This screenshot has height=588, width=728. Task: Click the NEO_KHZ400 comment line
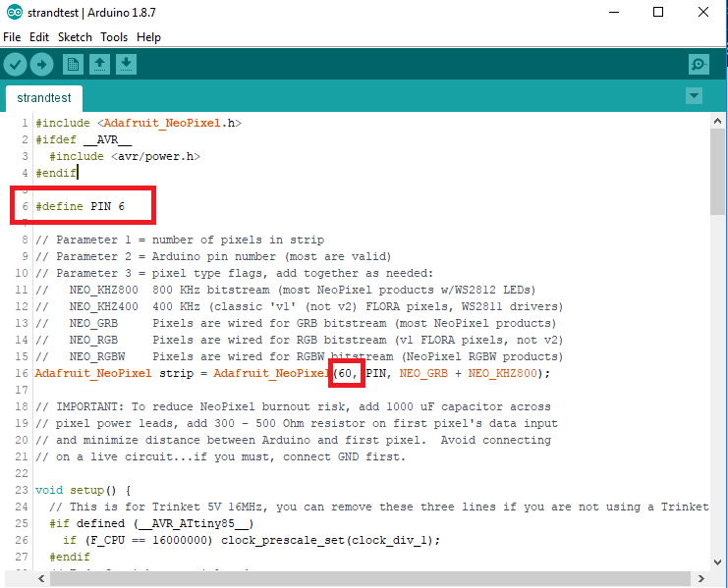(x=299, y=306)
